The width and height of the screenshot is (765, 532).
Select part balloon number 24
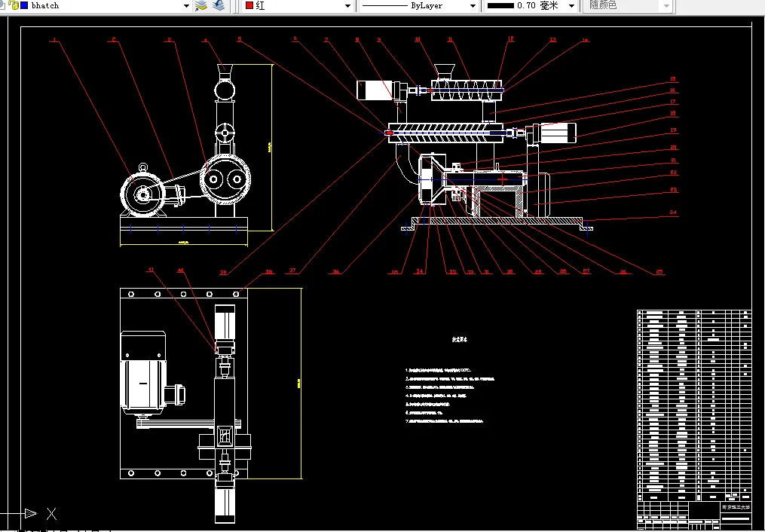[x=673, y=212]
